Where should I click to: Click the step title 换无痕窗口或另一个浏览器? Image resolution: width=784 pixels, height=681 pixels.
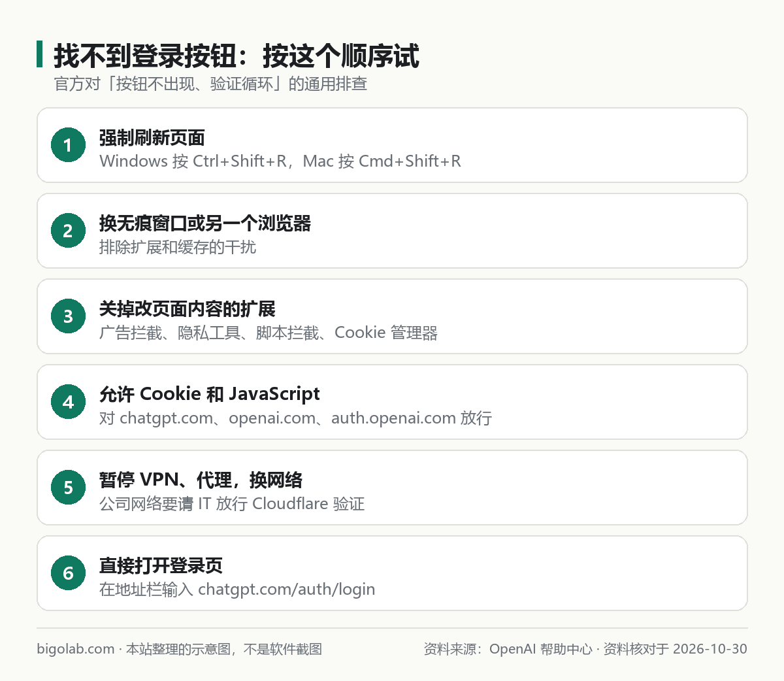tap(205, 224)
